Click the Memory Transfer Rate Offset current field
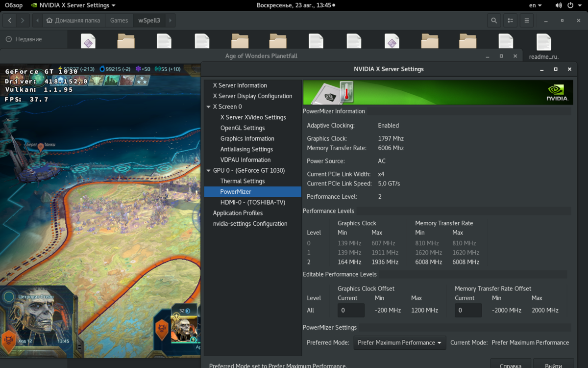Image resolution: width=588 pixels, height=368 pixels. pyautogui.click(x=468, y=310)
